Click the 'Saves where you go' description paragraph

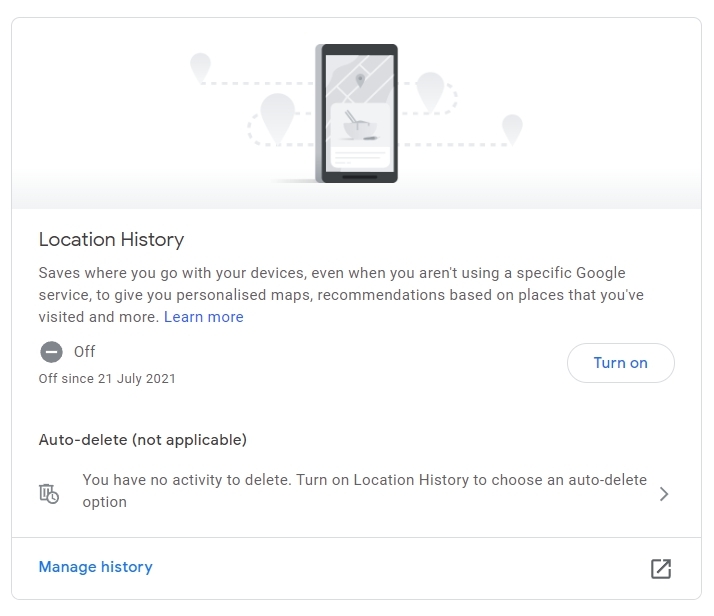tap(341, 295)
